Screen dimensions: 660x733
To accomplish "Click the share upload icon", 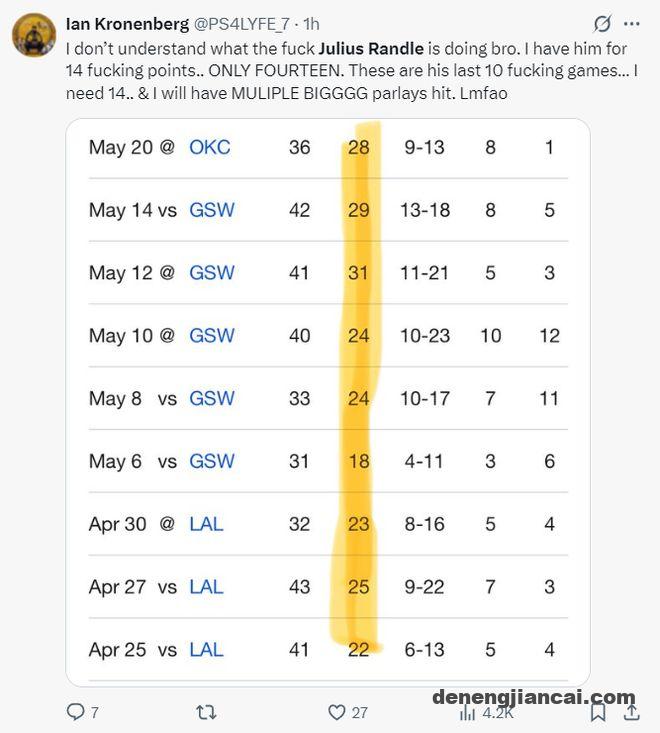I will click(x=631, y=711).
